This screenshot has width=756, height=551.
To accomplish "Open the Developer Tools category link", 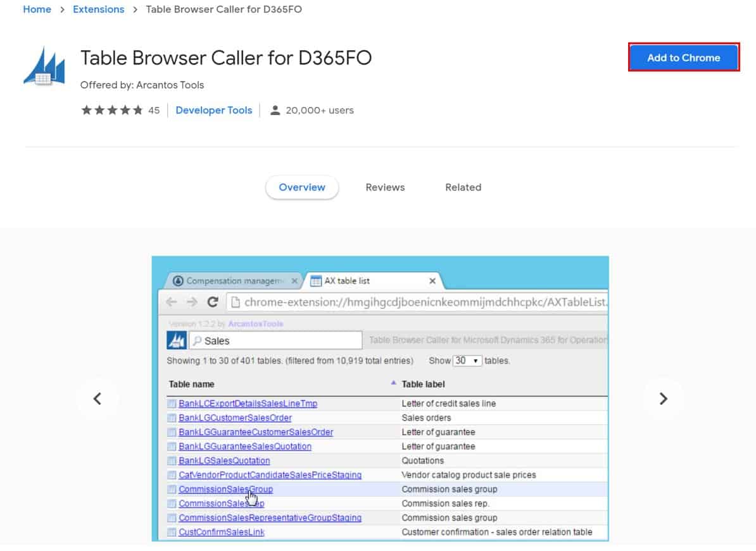I will point(213,109).
